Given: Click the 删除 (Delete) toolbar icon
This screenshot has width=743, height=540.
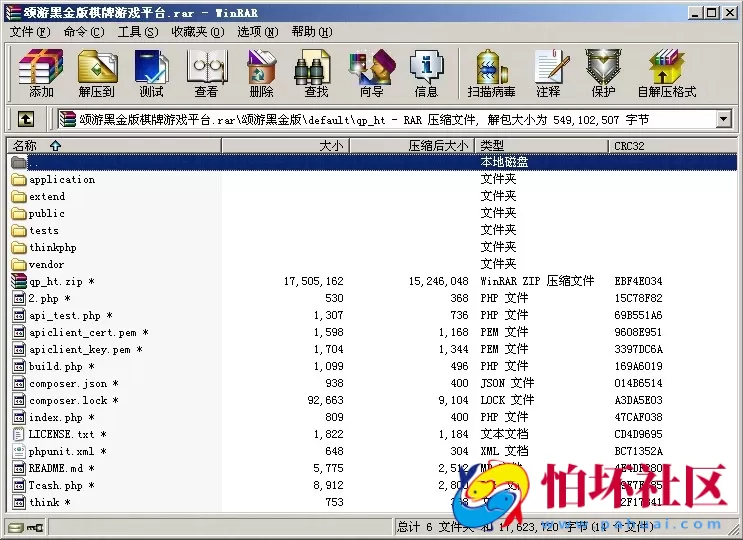Looking at the screenshot, I should point(262,72).
